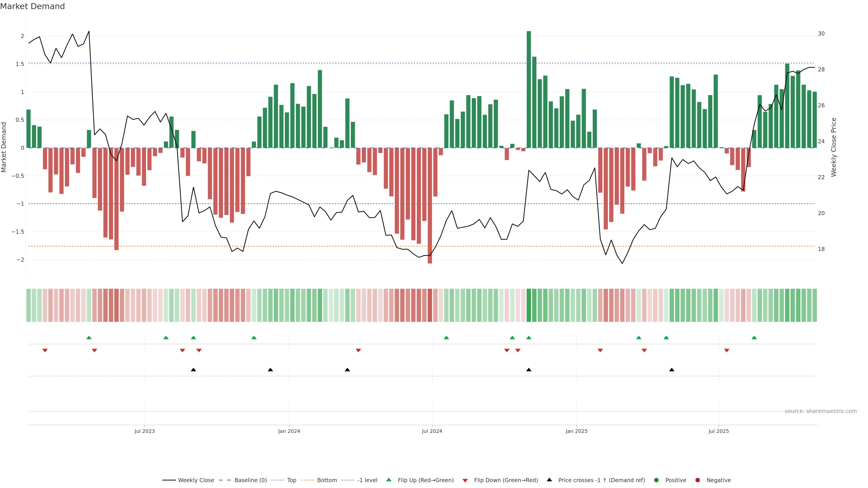868x488 pixels.
Task: Click the Market Demand chart title
Action: [x=32, y=6]
